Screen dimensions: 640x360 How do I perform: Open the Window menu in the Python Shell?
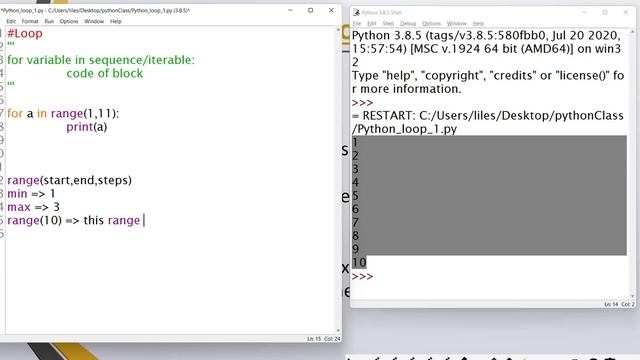456,24
